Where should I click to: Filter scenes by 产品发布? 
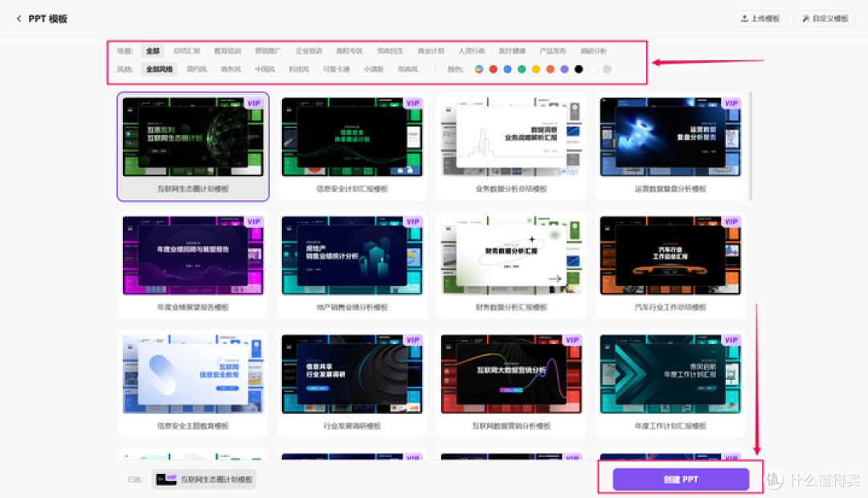pos(553,51)
